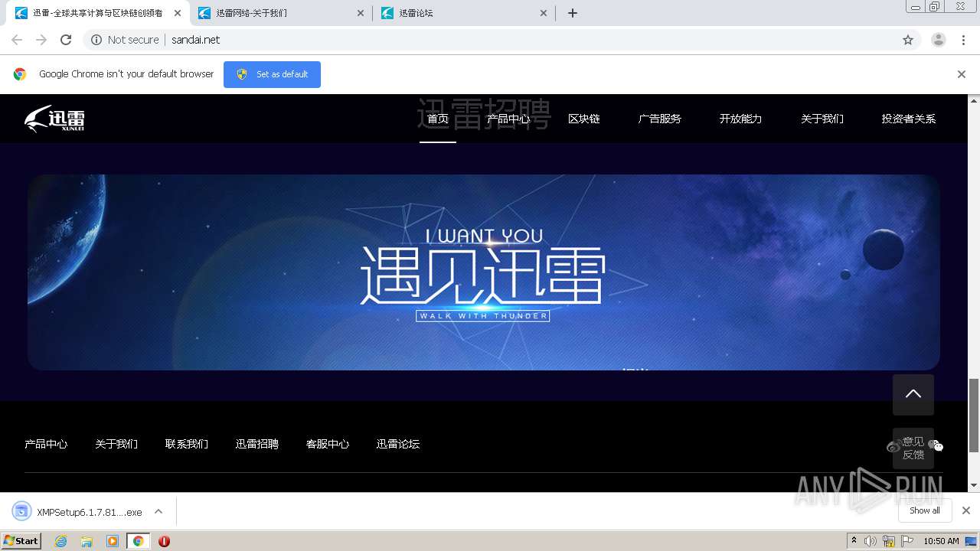This screenshot has width=980, height=551.
Task: Click Chrome icon in taskbar
Action: (138, 541)
